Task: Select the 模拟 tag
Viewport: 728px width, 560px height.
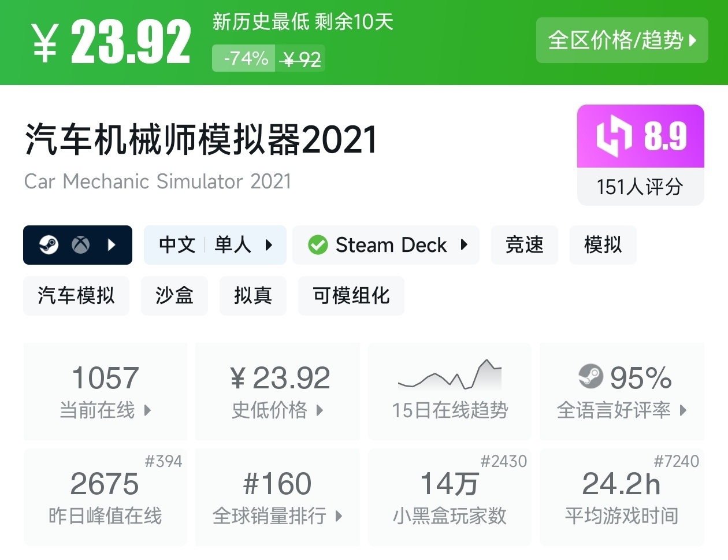Action: pos(603,245)
